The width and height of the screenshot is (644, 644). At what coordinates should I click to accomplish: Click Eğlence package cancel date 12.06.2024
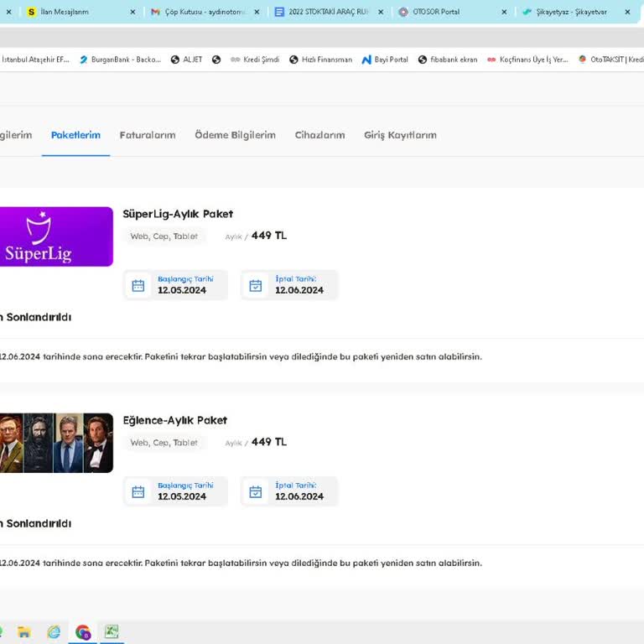tap(299, 496)
